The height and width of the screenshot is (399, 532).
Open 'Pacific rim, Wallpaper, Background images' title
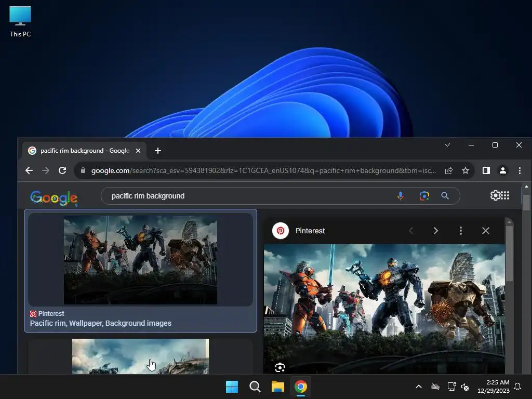coord(100,323)
